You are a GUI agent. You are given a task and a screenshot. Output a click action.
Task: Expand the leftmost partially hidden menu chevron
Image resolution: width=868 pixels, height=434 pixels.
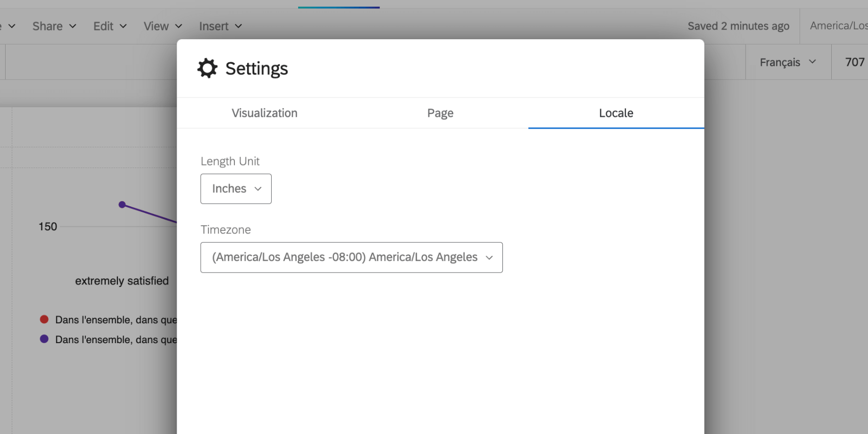click(x=11, y=26)
